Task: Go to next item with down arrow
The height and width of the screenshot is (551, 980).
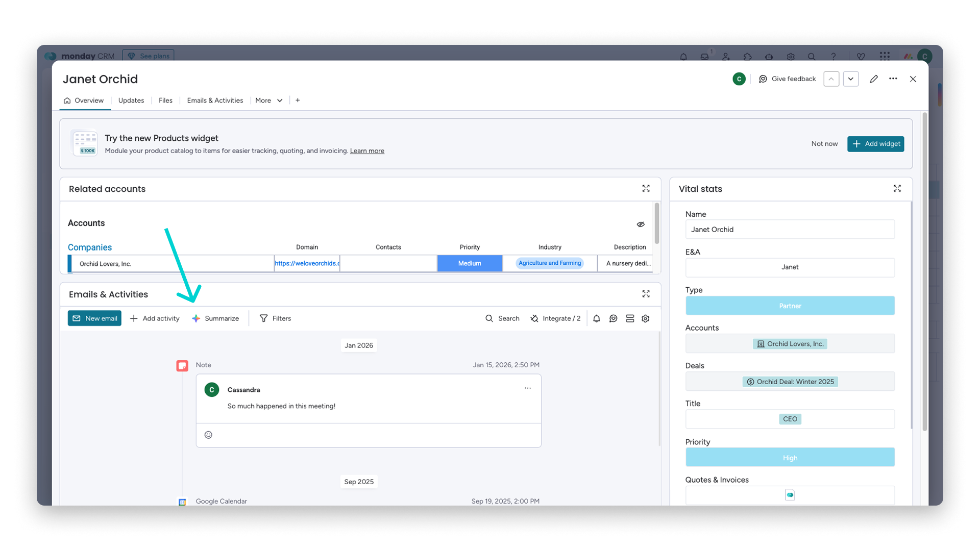Action: (851, 79)
